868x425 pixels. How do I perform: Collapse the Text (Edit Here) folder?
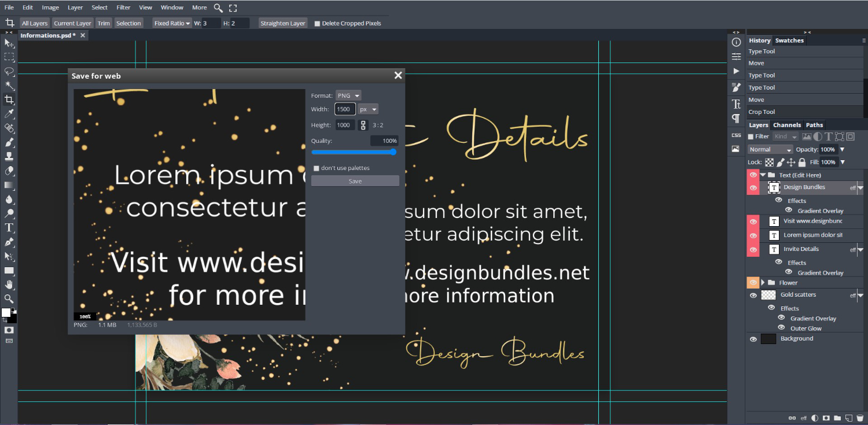click(763, 175)
